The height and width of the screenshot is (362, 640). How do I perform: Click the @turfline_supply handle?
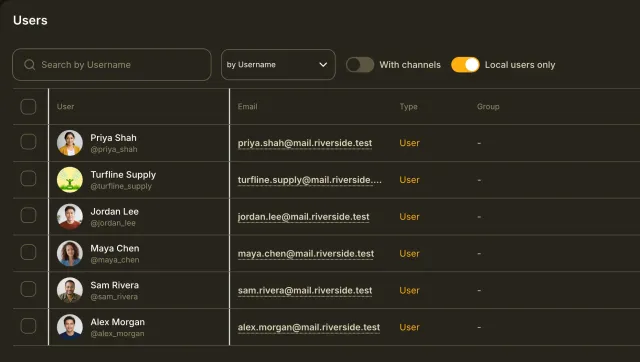[x=121, y=186]
